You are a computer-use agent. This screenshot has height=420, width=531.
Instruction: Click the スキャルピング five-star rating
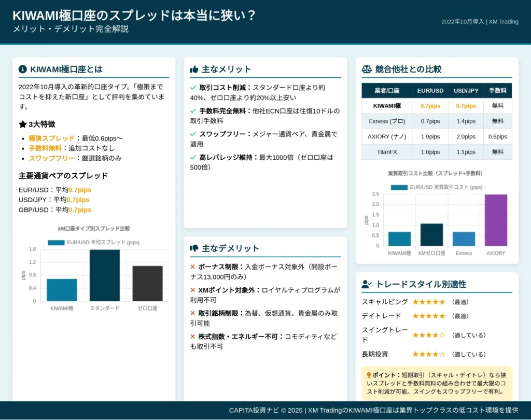[428, 302]
